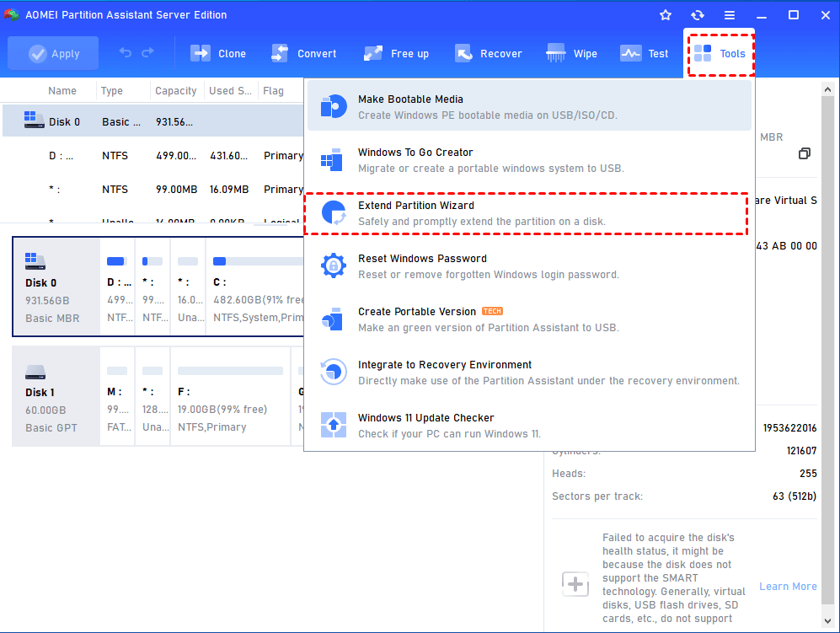
Task: Select the F: 19.00GB partition block
Action: [230, 396]
